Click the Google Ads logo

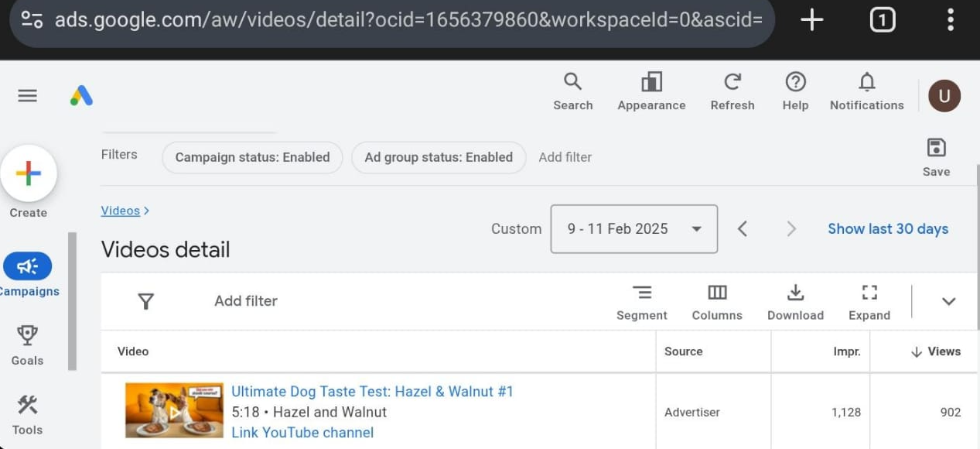point(81,95)
